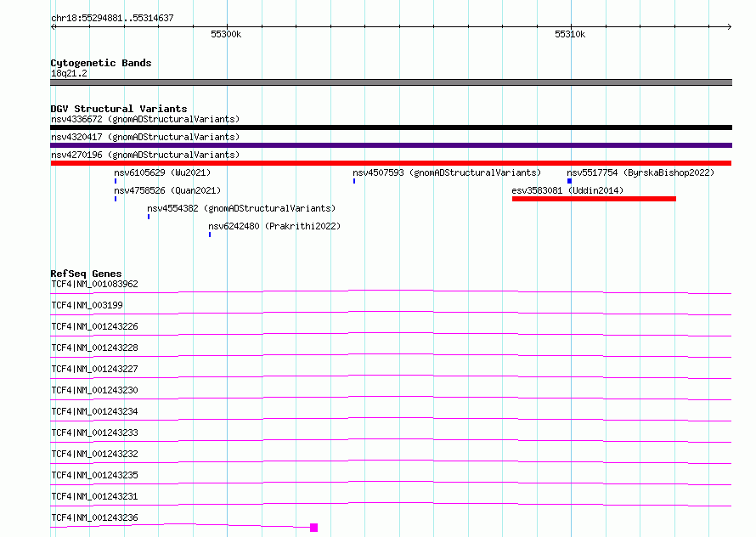Select transcript TCF4|NM_001243227
The image size is (756, 537).
(x=94, y=369)
